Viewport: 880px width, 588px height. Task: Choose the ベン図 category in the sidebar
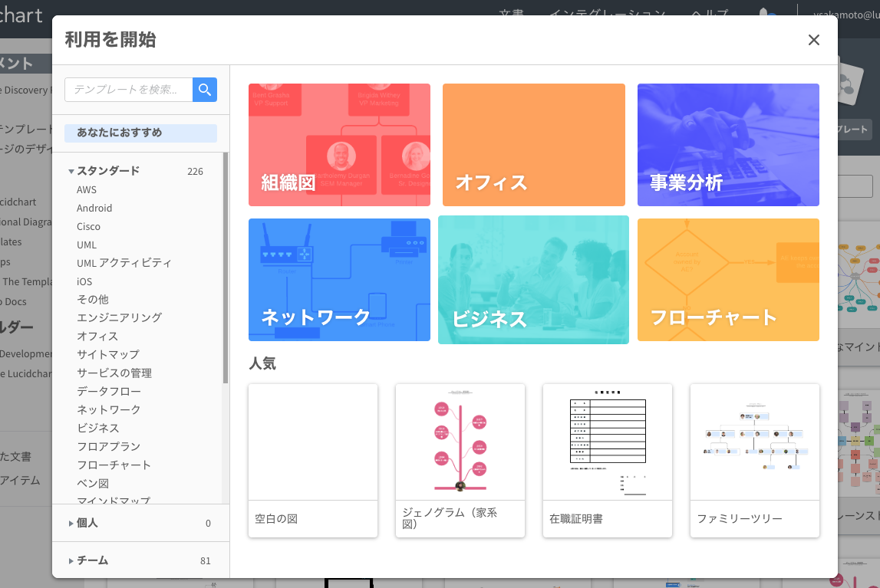91,481
